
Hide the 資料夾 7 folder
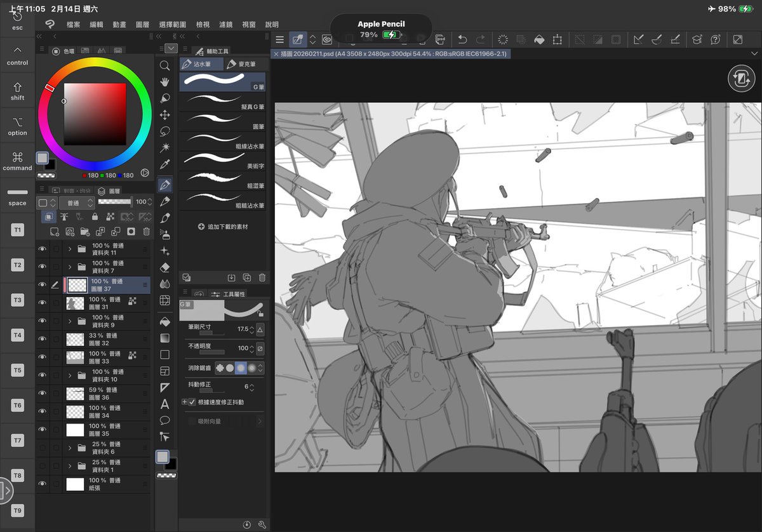pos(43,267)
